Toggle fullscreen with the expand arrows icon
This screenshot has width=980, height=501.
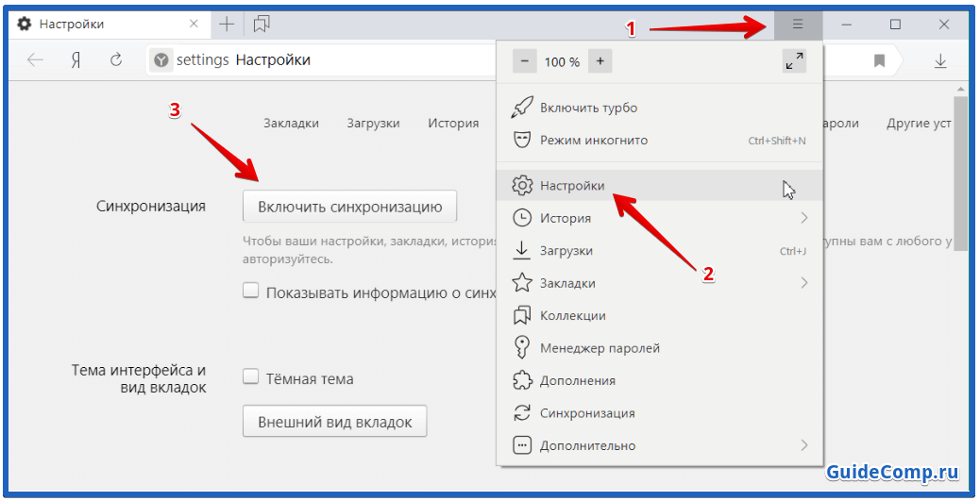[x=794, y=61]
